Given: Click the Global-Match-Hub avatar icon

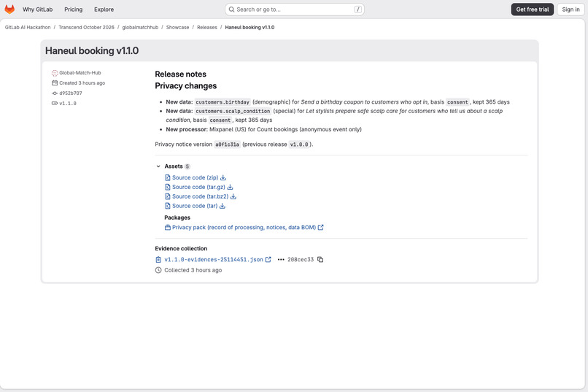Looking at the screenshot, I should [x=55, y=73].
